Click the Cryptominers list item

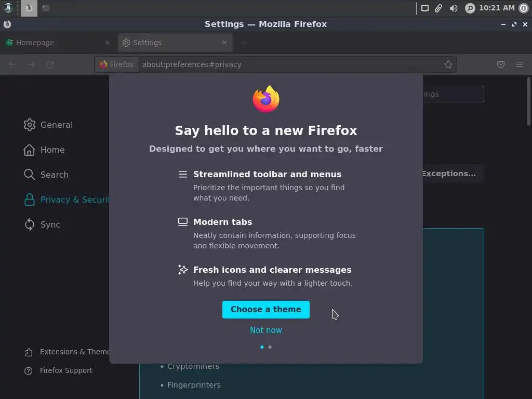(193, 366)
